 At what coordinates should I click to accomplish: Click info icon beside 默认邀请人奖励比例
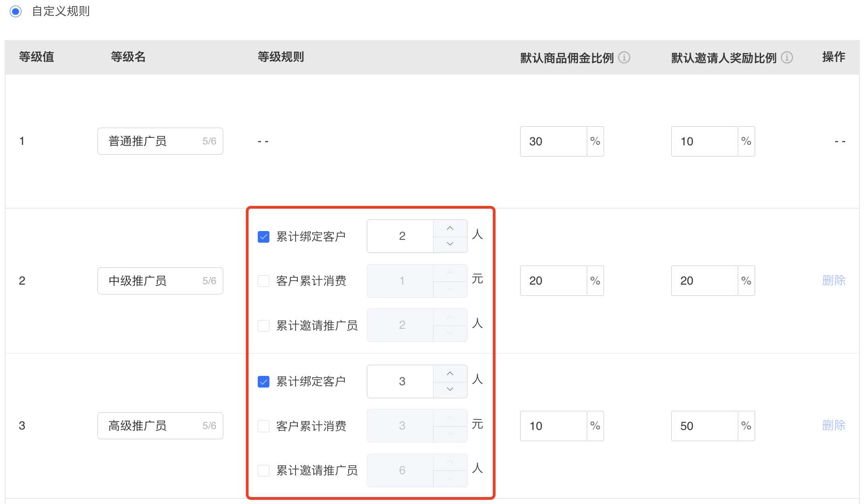[x=787, y=57]
